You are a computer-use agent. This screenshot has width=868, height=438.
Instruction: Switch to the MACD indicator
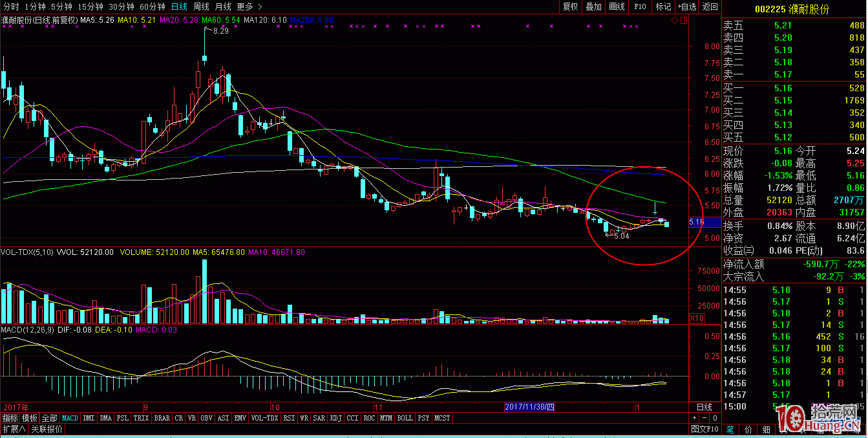[70, 418]
